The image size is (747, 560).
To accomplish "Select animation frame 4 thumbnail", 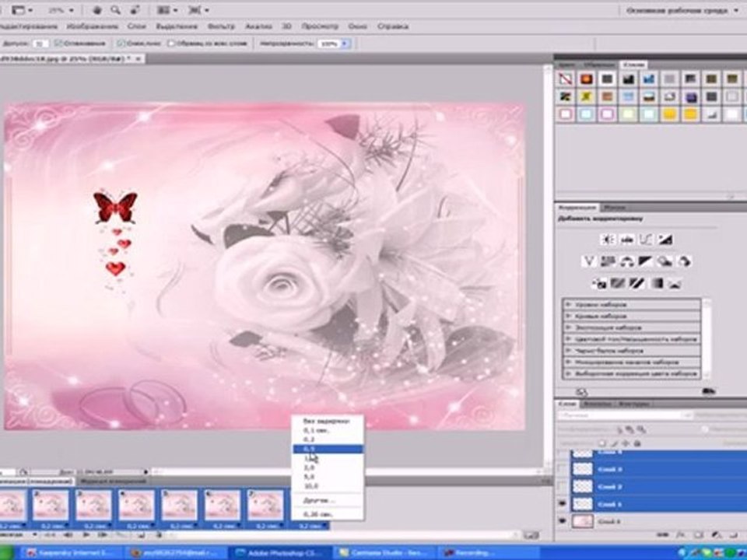I will (136, 505).
